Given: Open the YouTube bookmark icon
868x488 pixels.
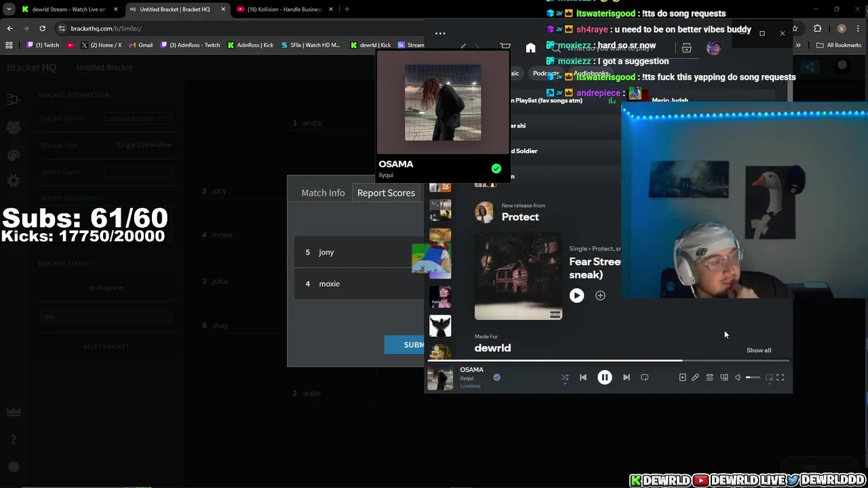Looking at the screenshot, I should pyautogui.click(x=71, y=45).
